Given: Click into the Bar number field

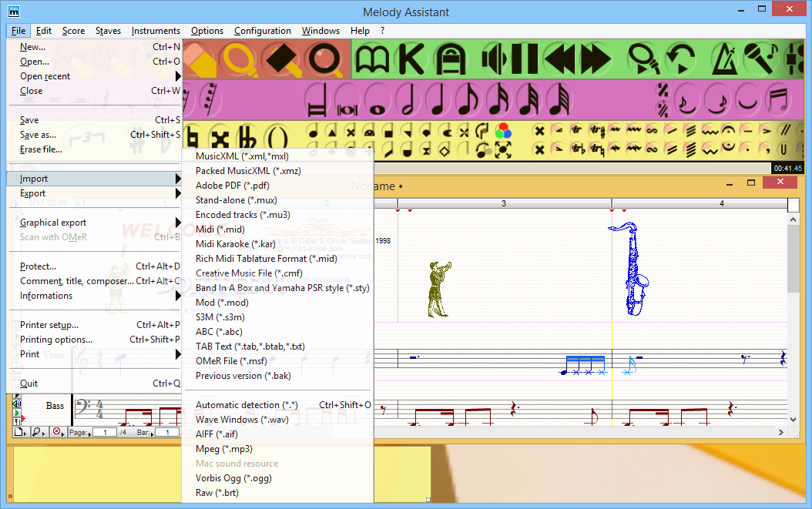Looking at the screenshot, I should coord(167,432).
